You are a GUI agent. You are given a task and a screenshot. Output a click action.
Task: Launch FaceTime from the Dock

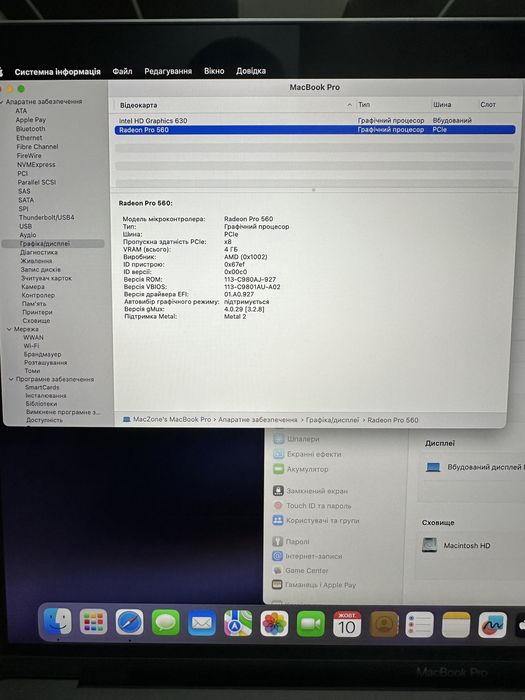311,624
